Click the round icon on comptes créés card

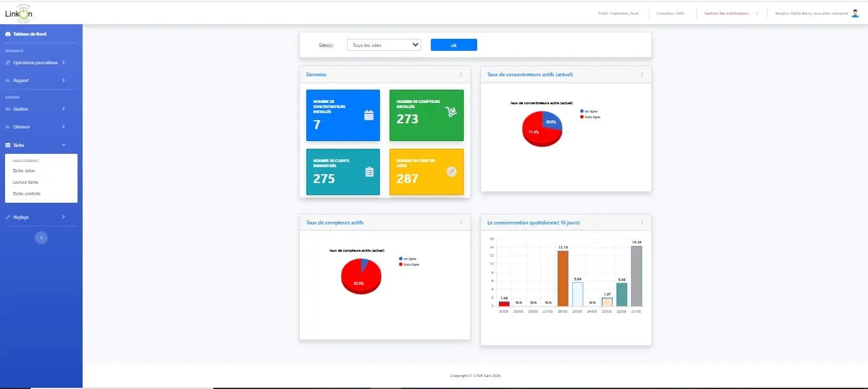tap(452, 171)
